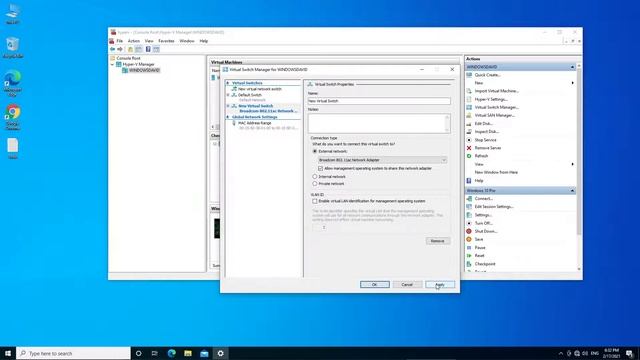Click the Hyper-V Settings icon
This screenshot has width=640, height=360.
469,99
